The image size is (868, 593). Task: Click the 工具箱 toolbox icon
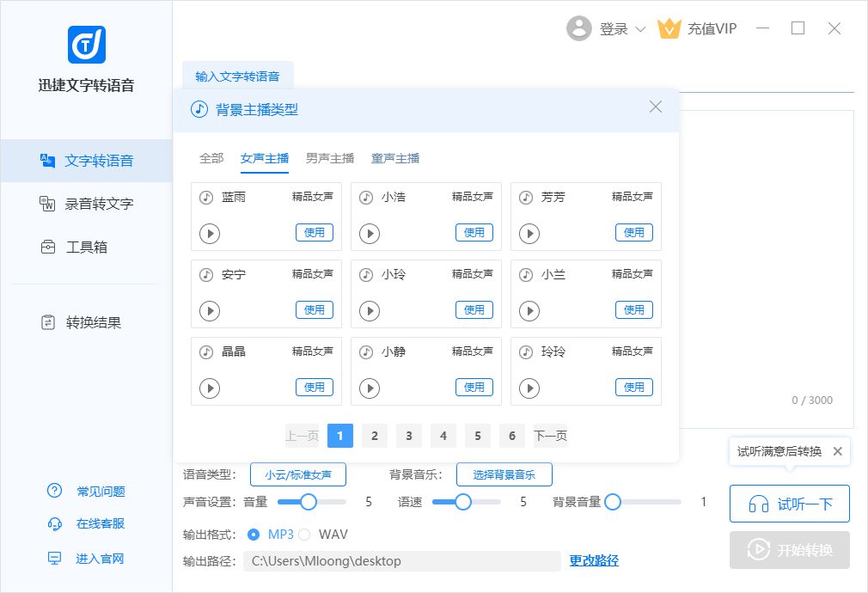point(48,247)
